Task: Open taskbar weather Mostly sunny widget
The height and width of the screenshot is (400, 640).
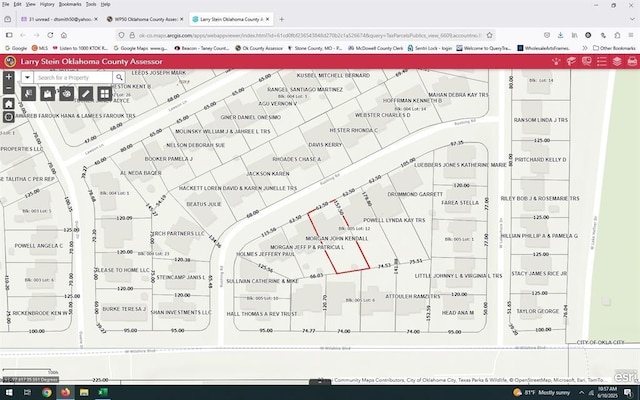Action: pos(542,393)
